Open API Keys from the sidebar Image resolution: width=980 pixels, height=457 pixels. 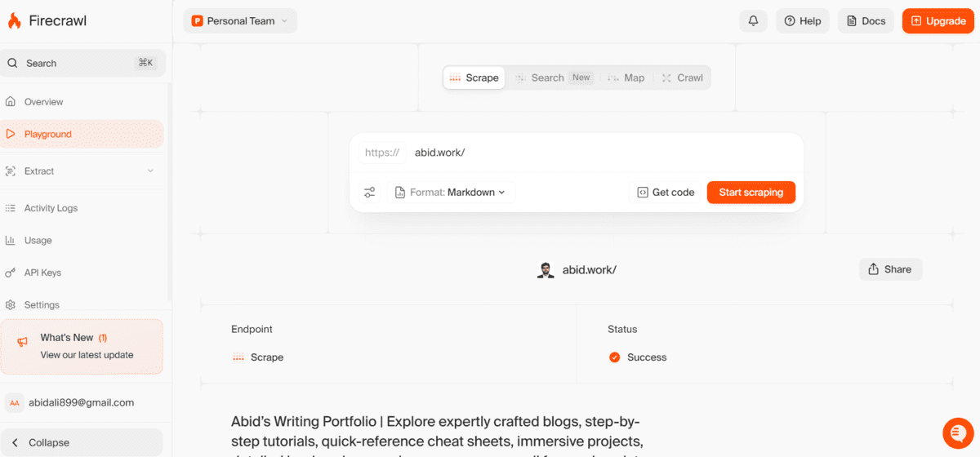[x=42, y=273]
